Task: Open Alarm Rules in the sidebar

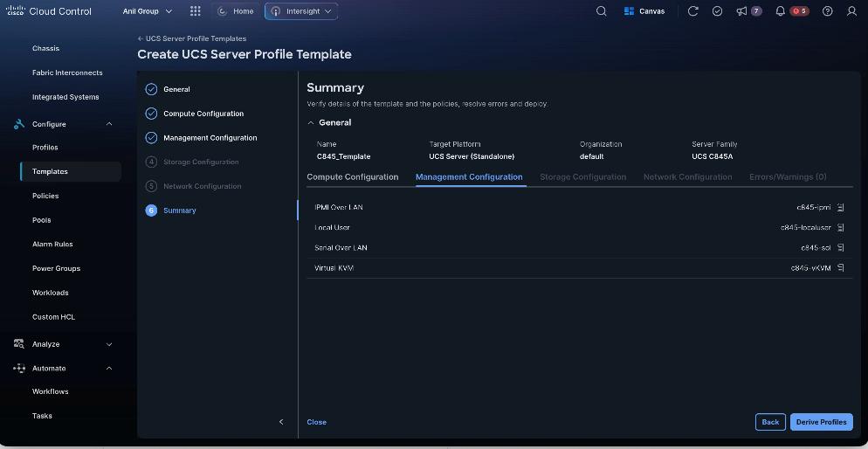Action: point(52,244)
